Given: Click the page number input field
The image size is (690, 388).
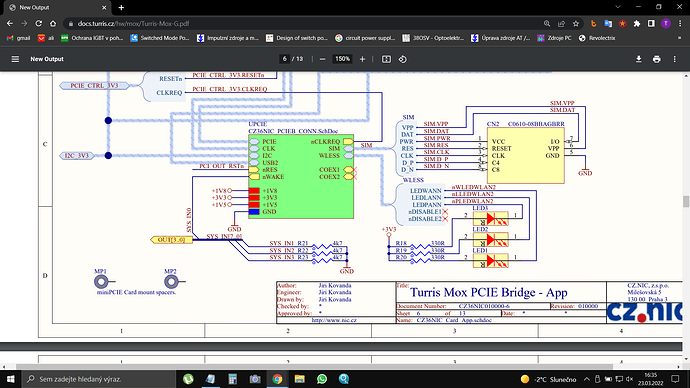Looking at the screenshot, I should coord(284,59).
